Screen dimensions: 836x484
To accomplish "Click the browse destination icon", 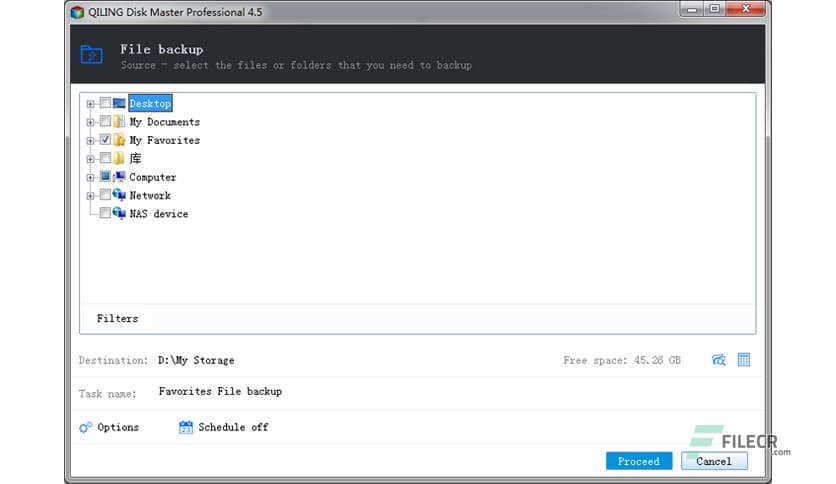I will click(719, 360).
